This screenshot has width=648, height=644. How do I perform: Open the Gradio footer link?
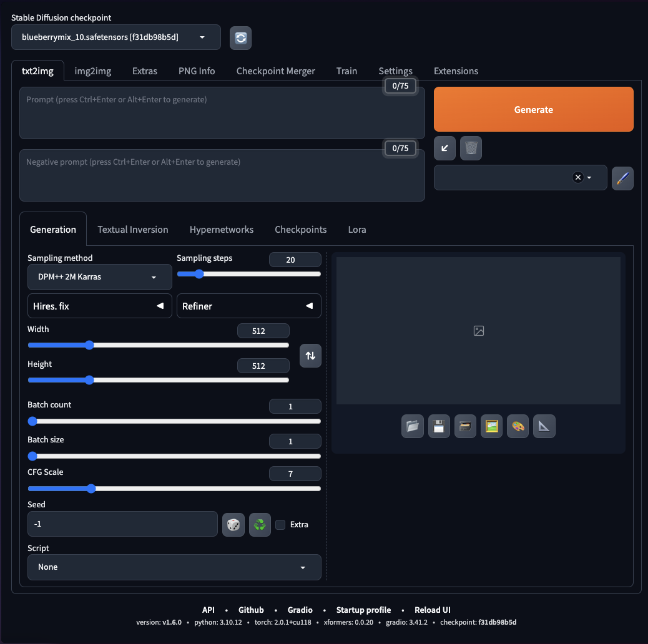[300, 610]
